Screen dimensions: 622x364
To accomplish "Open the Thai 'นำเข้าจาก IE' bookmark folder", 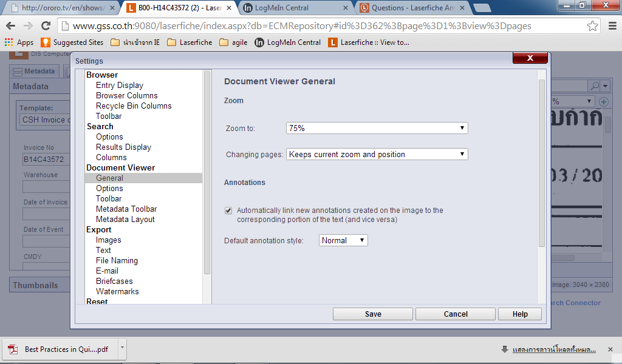I will [135, 42].
